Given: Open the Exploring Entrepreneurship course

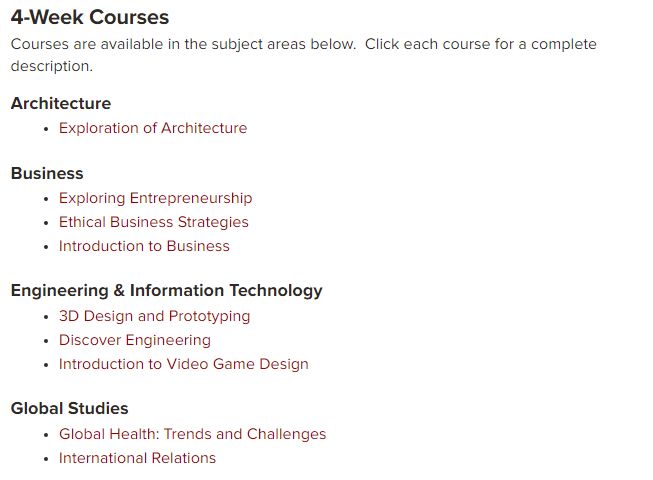Looking at the screenshot, I should click(x=155, y=199).
